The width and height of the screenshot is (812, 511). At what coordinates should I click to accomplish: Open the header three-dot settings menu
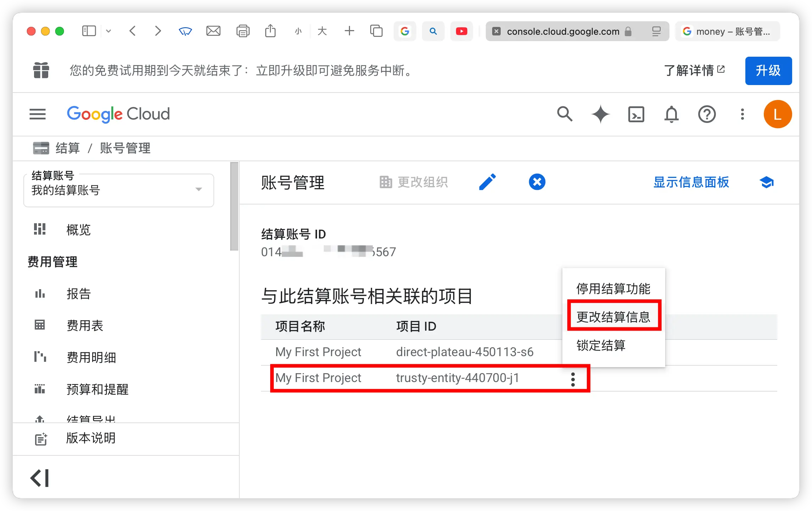743,114
